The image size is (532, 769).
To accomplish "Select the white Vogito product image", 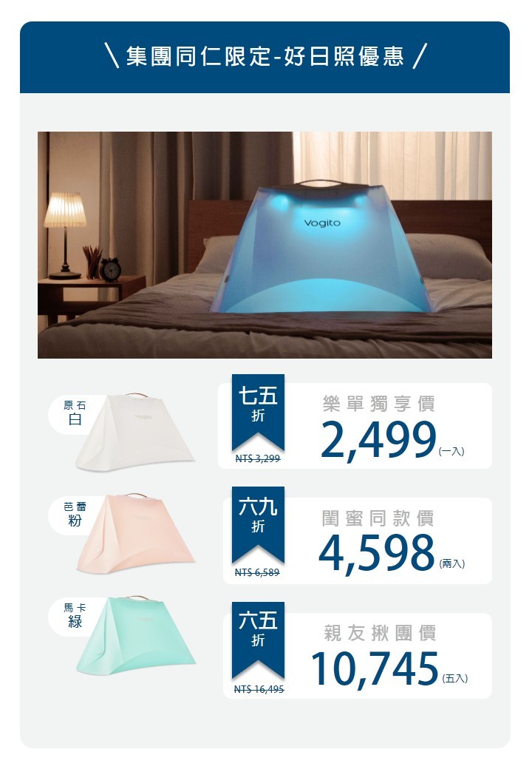I will [135, 432].
